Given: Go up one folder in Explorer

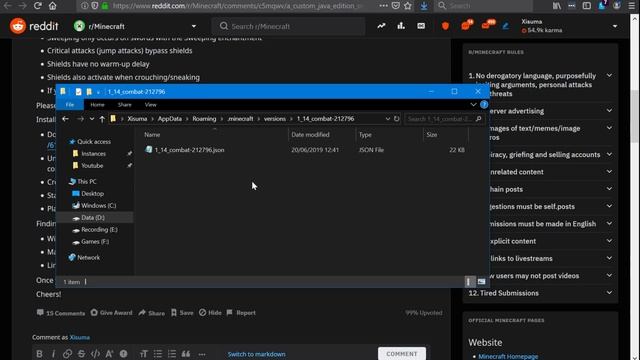Looking at the screenshot, I should click(x=102, y=119).
